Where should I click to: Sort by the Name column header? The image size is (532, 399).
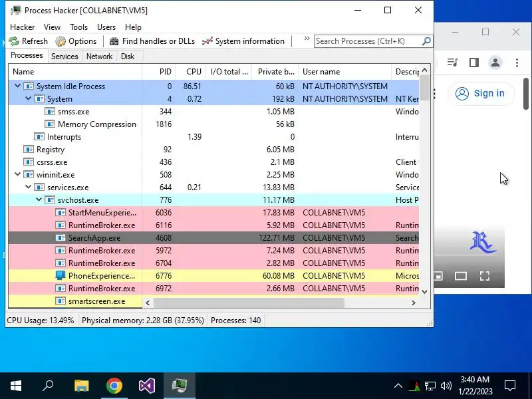click(x=75, y=72)
